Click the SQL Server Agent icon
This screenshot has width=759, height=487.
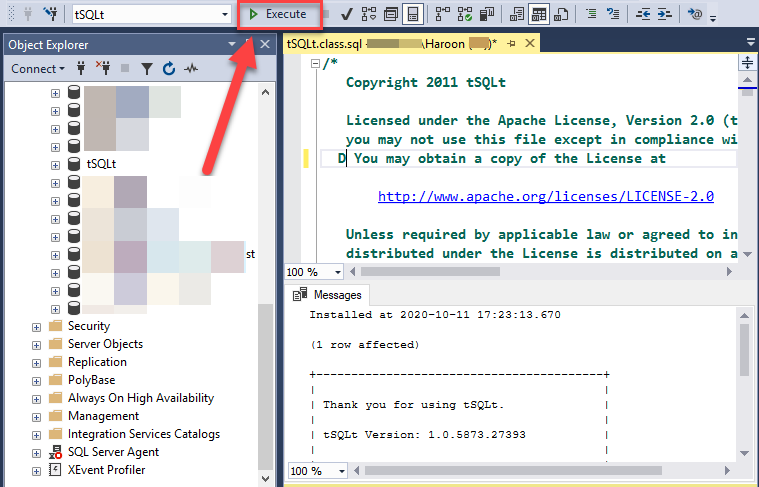coord(55,452)
